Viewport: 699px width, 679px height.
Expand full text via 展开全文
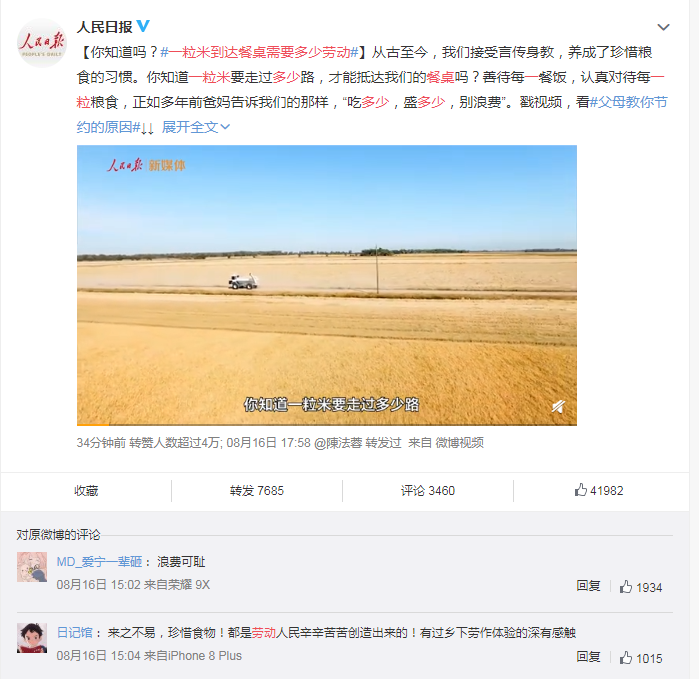click(x=196, y=128)
